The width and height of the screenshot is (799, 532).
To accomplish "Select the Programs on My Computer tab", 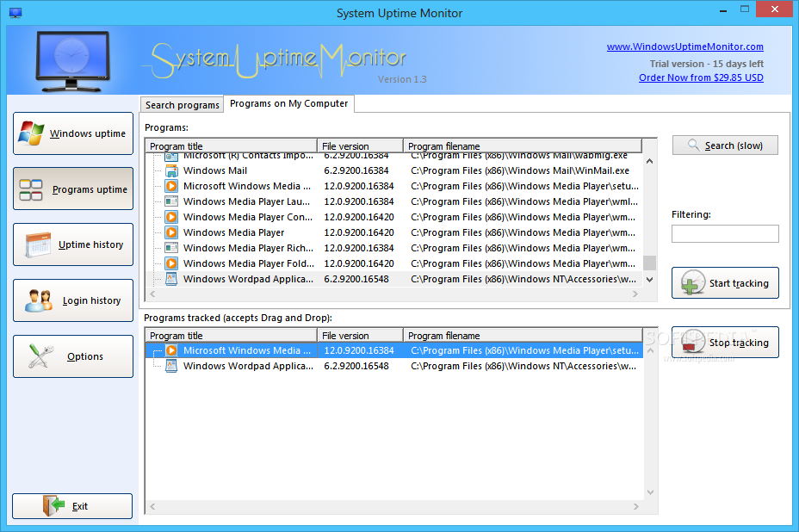I will 289,103.
